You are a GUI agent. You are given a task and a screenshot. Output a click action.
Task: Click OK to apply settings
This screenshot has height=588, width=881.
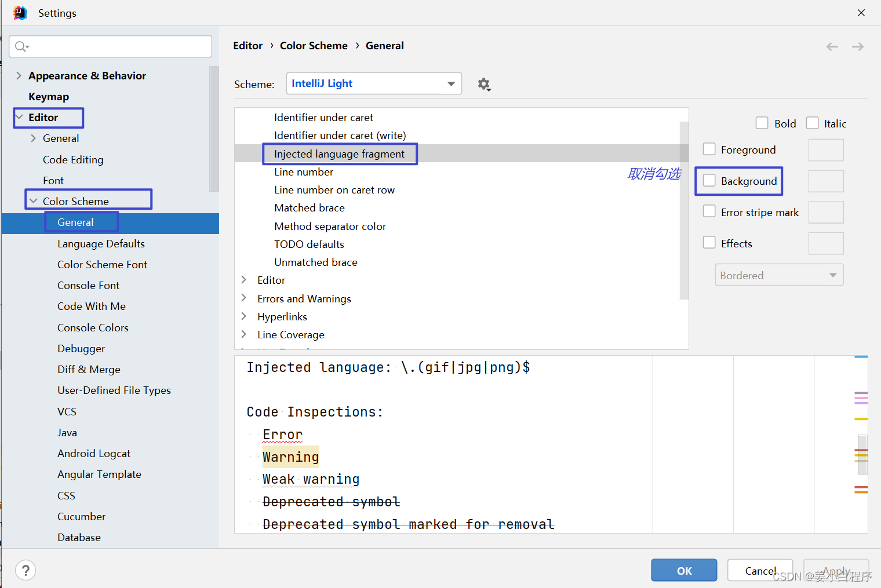coord(683,570)
